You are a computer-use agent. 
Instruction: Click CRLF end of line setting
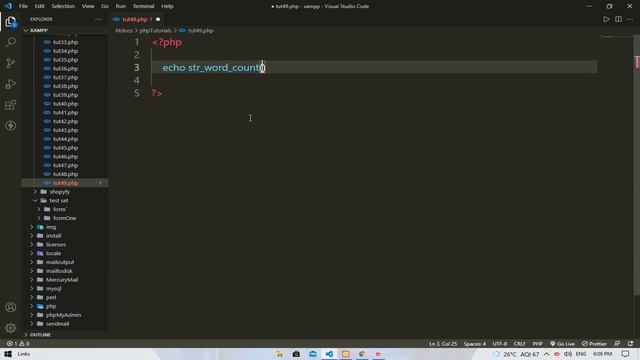pos(519,344)
